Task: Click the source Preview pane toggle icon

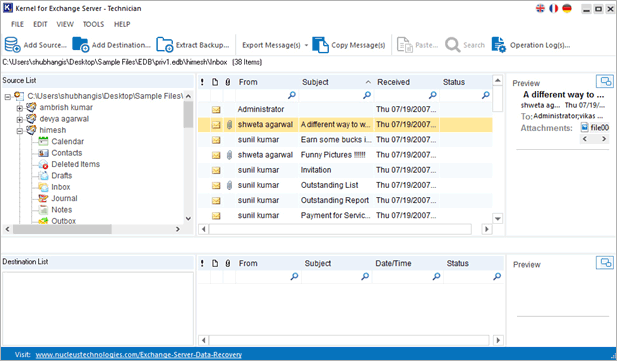Action: [x=605, y=81]
